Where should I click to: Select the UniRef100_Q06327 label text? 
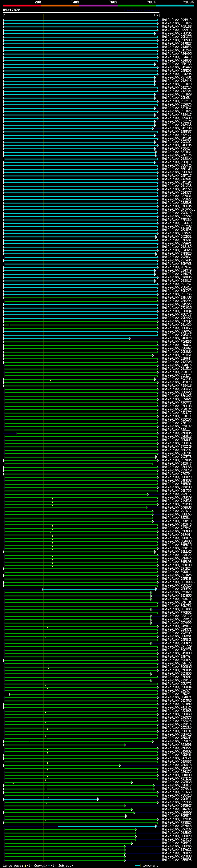click(x=176, y=335)
